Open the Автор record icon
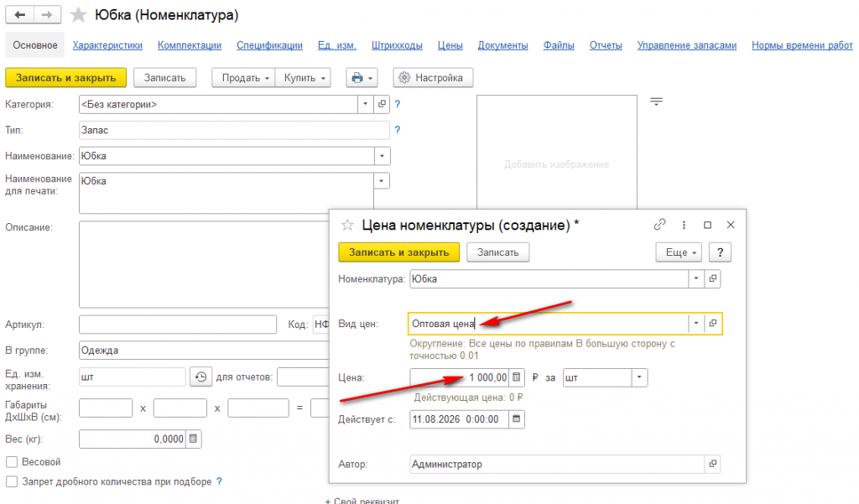The image size is (859, 504). point(713,464)
